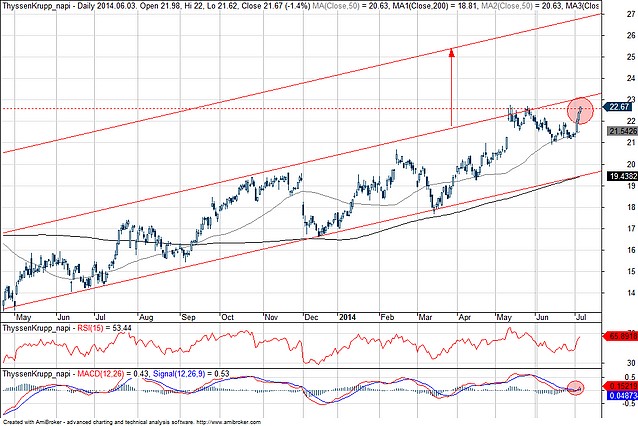Click the Aug label on time axis
The width and height of the screenshot is (638, 426).
tap(145, 317)
